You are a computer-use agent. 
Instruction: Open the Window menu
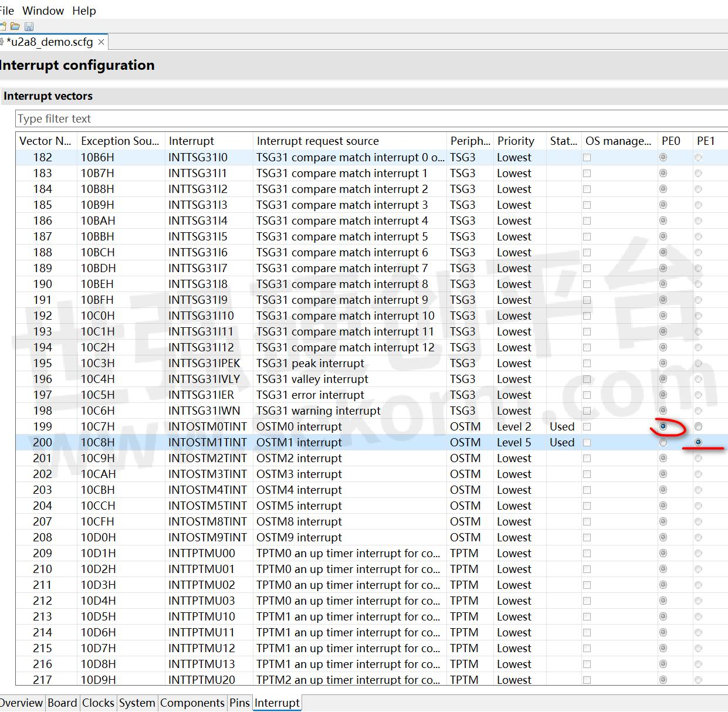(x=43, y=11)
